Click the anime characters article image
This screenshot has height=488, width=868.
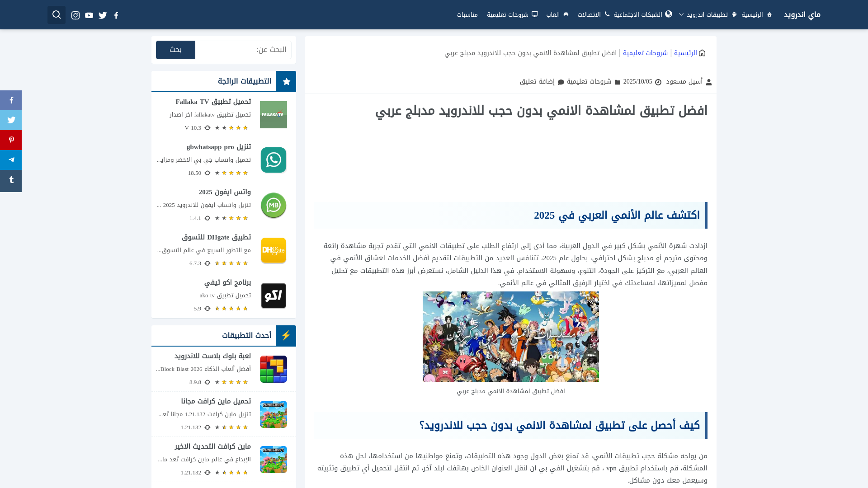[511, 337]
